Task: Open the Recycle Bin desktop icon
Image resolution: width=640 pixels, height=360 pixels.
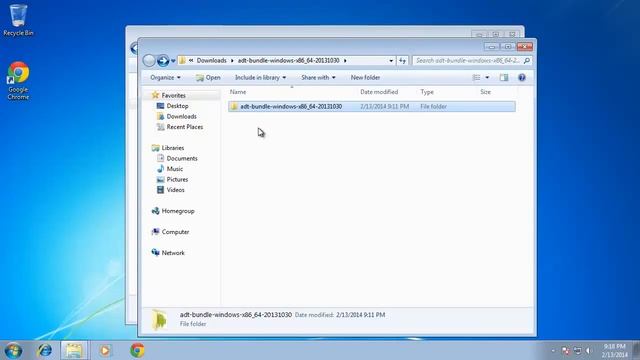Action: tap(18, 20)
